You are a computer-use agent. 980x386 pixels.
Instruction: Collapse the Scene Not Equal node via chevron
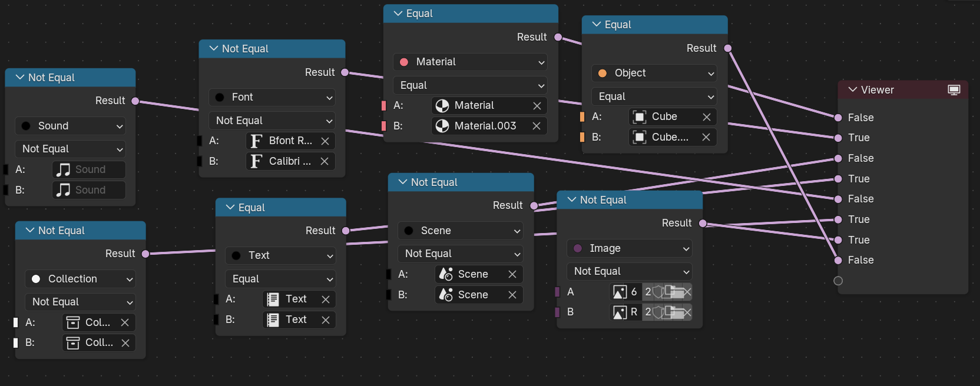tap(403, 182)
